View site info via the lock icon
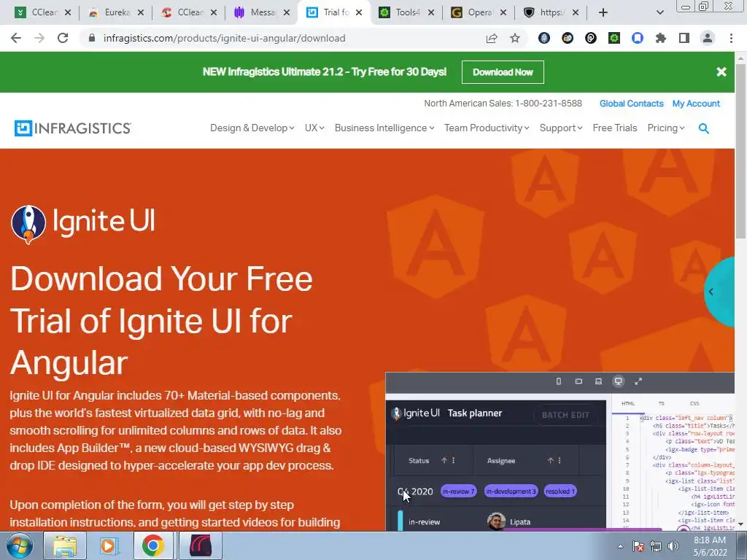 (92, 38)
